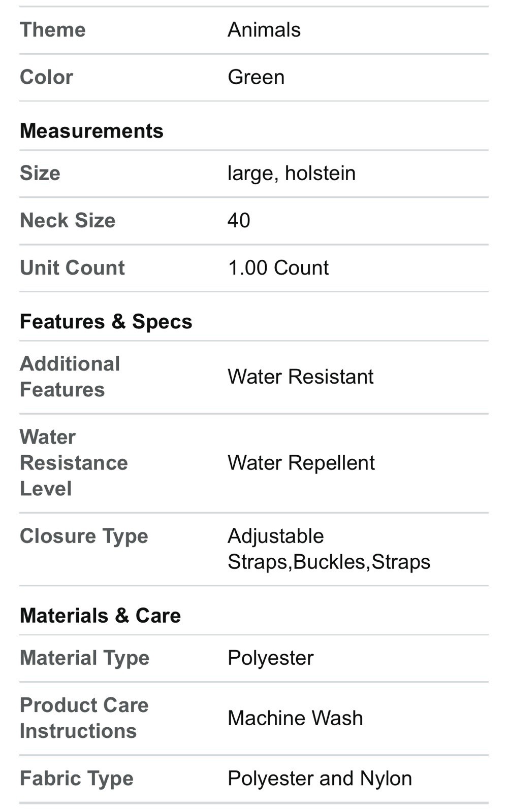
Task: Click the Theme row label
Action: click(52, 30)
